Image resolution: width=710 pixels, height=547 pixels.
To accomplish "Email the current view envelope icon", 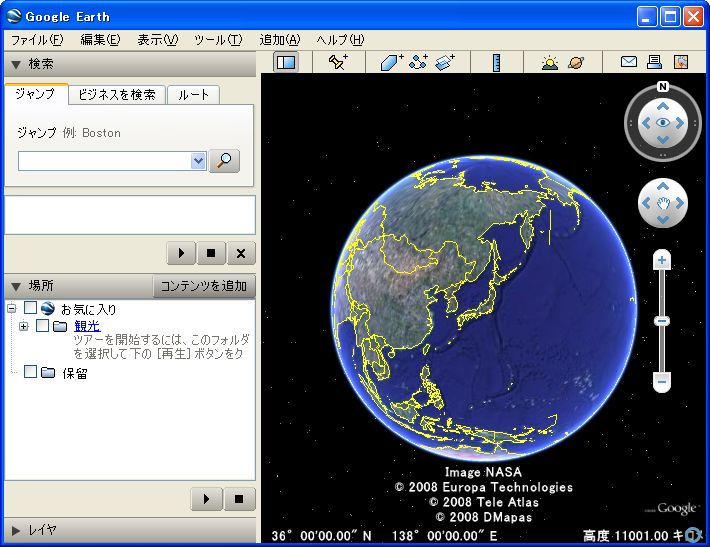I will click(x=628, y=62).
